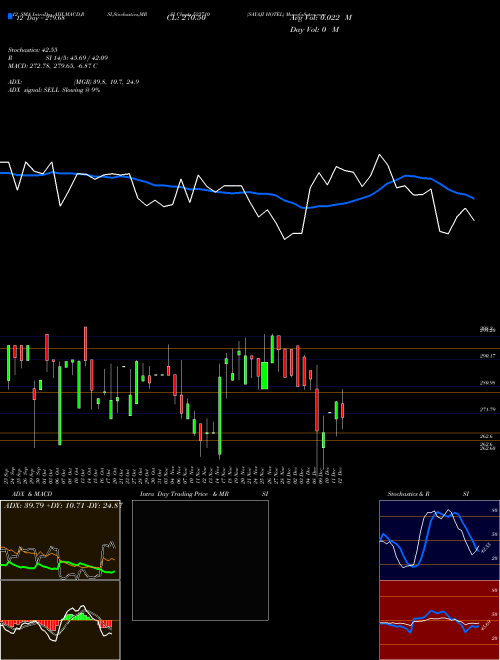The width and height of the screenshot is (500, 660).
Task: Click the last red candlestick on the chart
Action: pyautogui.click(x=343, y=410)
